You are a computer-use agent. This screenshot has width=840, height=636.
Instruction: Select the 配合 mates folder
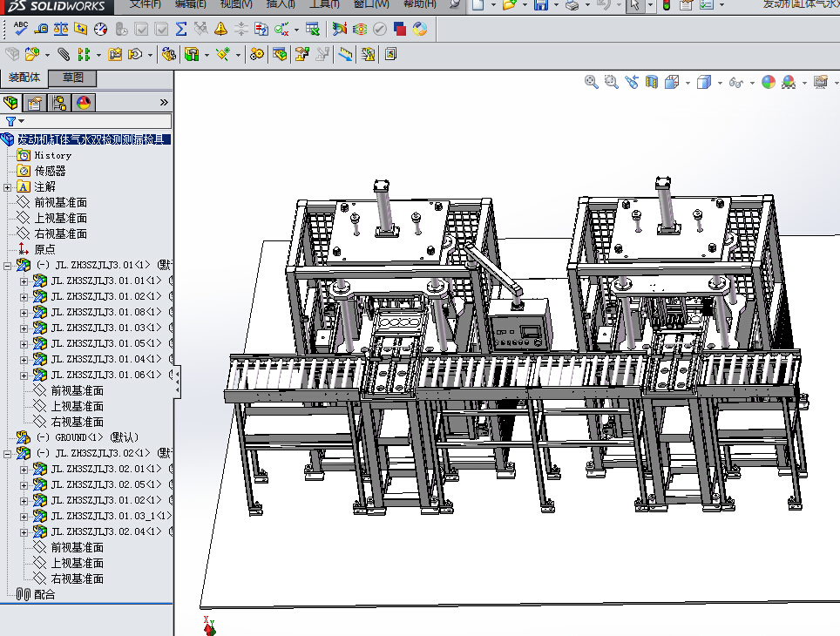44,594
